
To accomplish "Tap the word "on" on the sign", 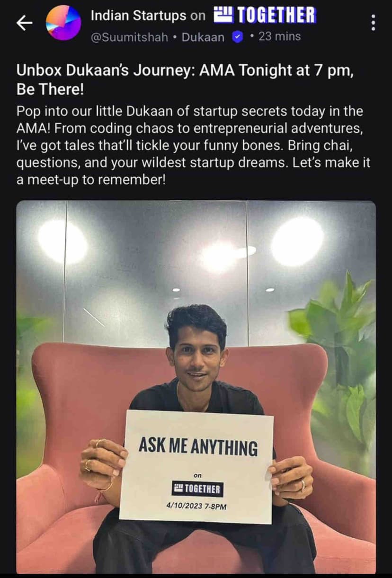I will click(198, 475).
